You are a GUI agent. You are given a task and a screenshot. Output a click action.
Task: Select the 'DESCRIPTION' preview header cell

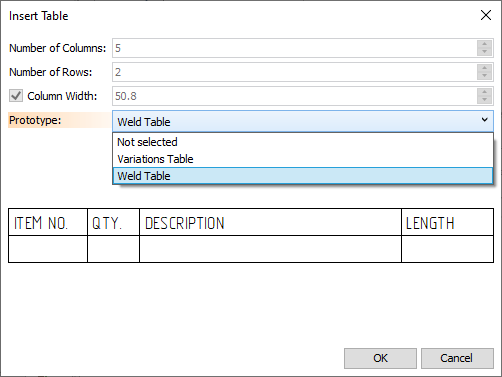(270, 222)
